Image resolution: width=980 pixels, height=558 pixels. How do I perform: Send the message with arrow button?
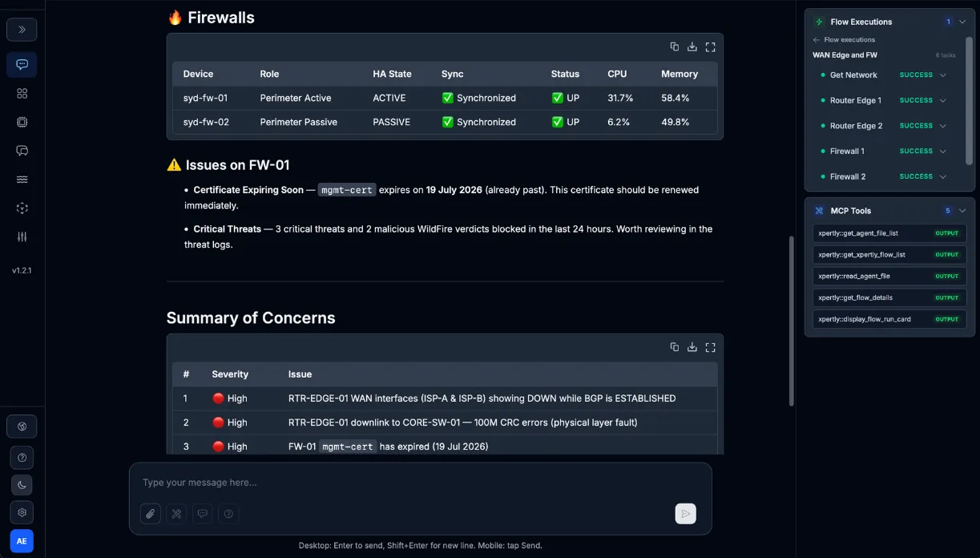click(685, 514)
